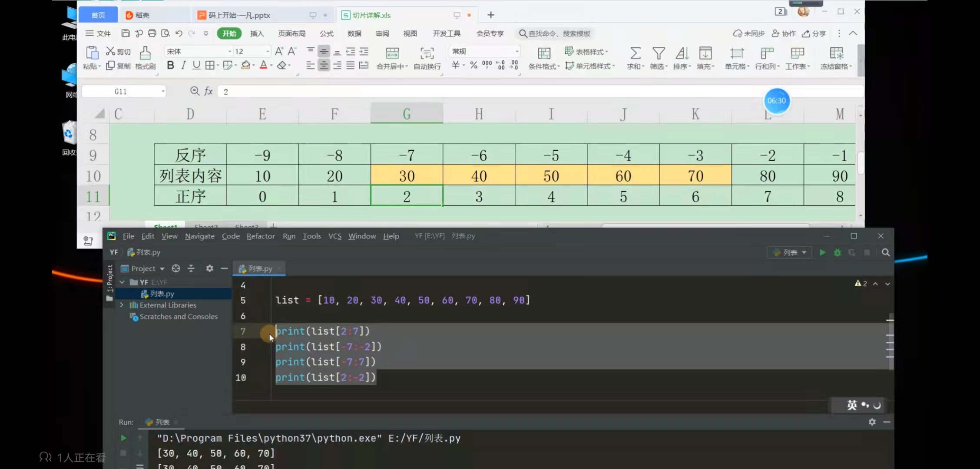This screenshot has height=469, width=980.
Task: Click the 协作 collaborate button
Action: click(x=784, y=33)
